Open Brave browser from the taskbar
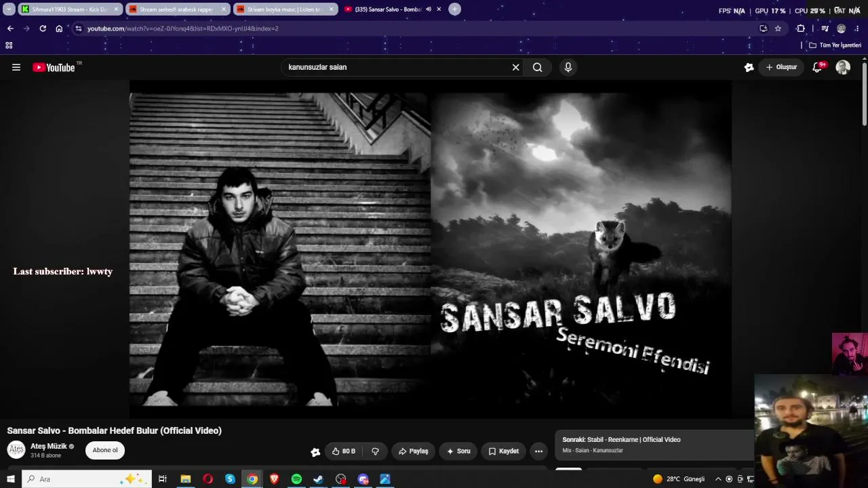Screen dimensions: 868x488 pyautogui.click(x=274, y=479)
